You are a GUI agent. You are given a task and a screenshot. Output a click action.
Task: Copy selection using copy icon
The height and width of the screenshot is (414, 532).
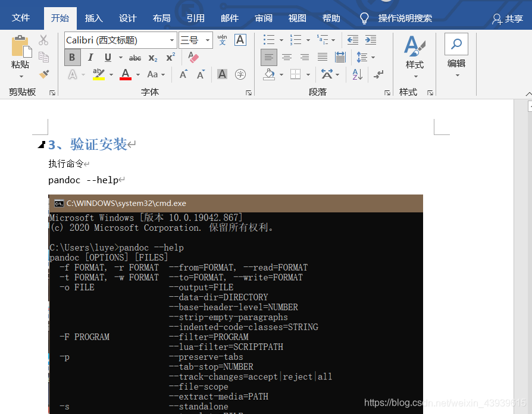click(43, 57)
